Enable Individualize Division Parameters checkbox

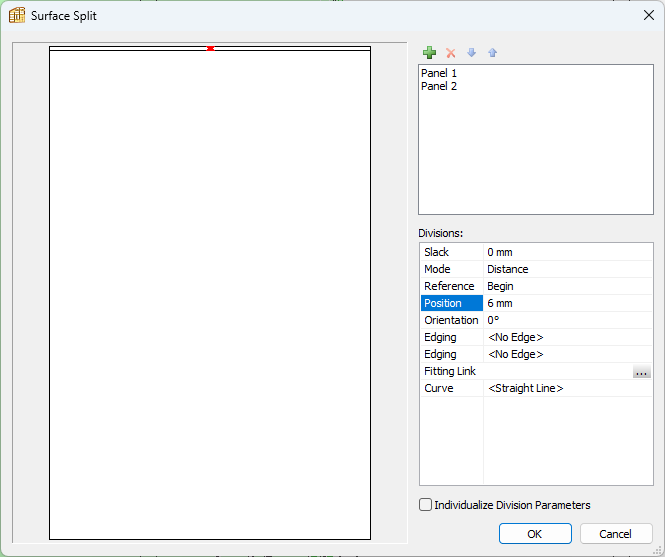click(425, 504)
